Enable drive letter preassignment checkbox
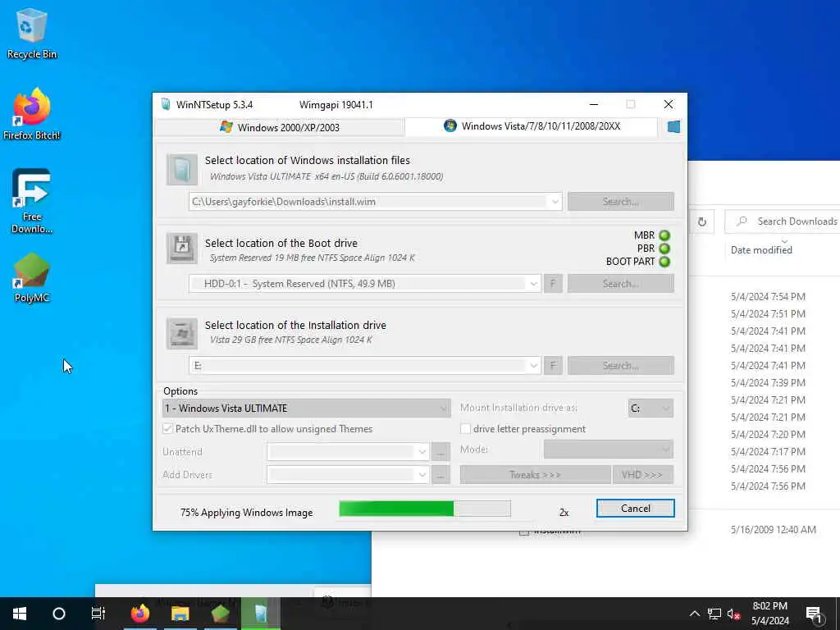Viewport: 840px width, 630px height. pos(465,428)
